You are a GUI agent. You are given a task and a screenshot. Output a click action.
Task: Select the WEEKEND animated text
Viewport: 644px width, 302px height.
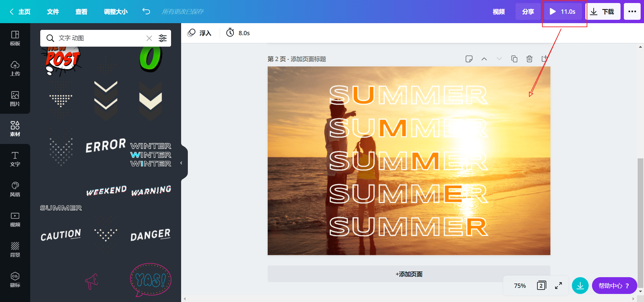(x=106, y=191)
